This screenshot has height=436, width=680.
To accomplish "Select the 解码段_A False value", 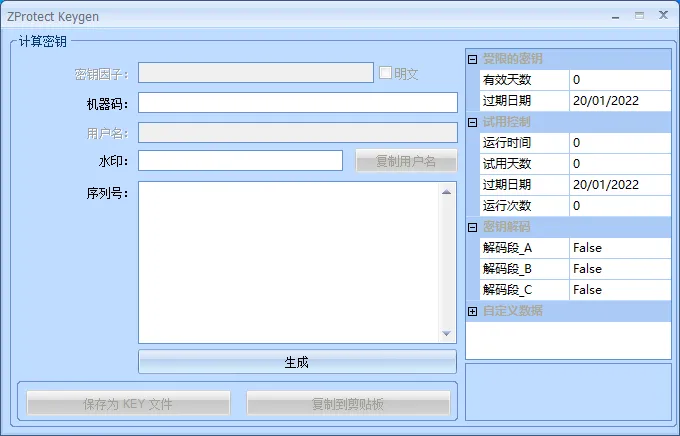I will [x=620, y=248].
